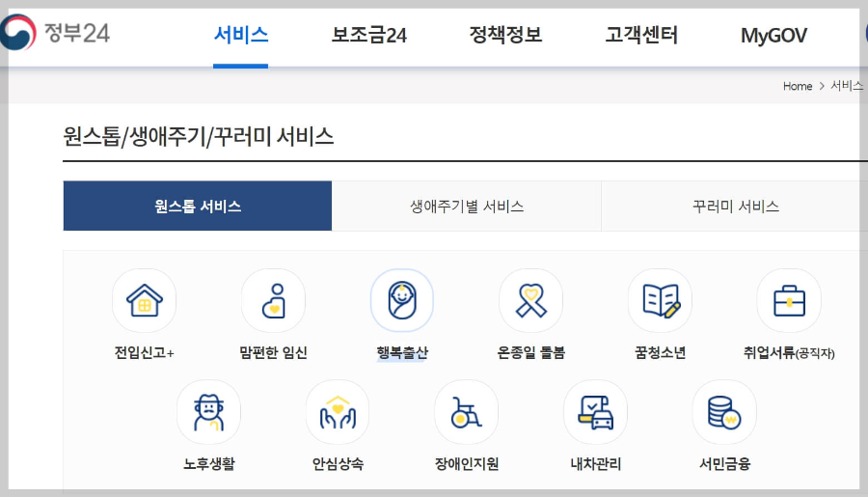Select the 취업서류 briefcase icon
This screenshot has width=868, height=497.
tap(789, 301)
